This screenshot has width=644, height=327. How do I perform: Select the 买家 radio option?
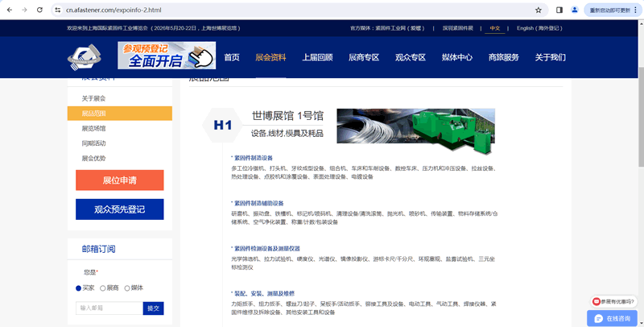click(x=79, y=288)
